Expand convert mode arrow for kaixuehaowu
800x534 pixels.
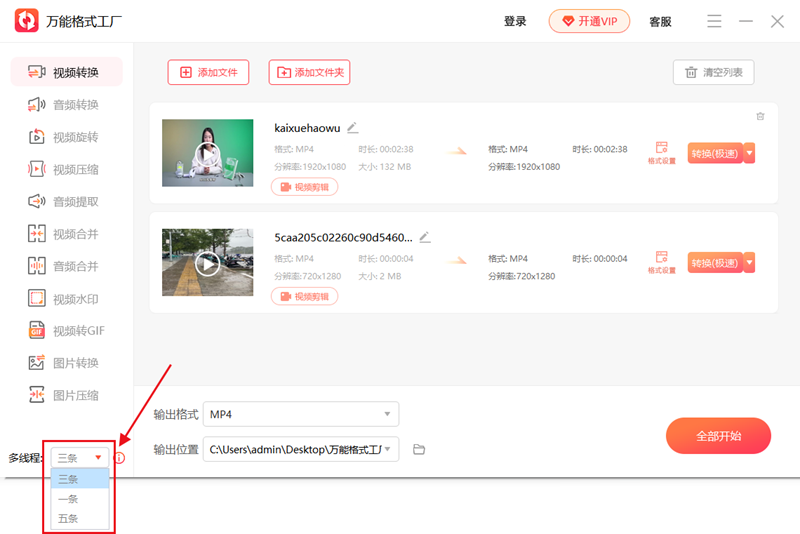coord(749,153)
